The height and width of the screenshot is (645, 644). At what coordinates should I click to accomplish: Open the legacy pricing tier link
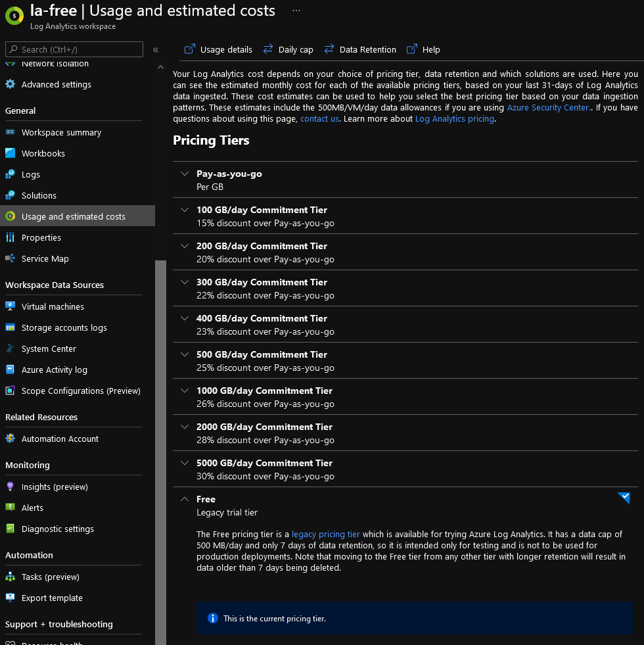tap(326, 534)
